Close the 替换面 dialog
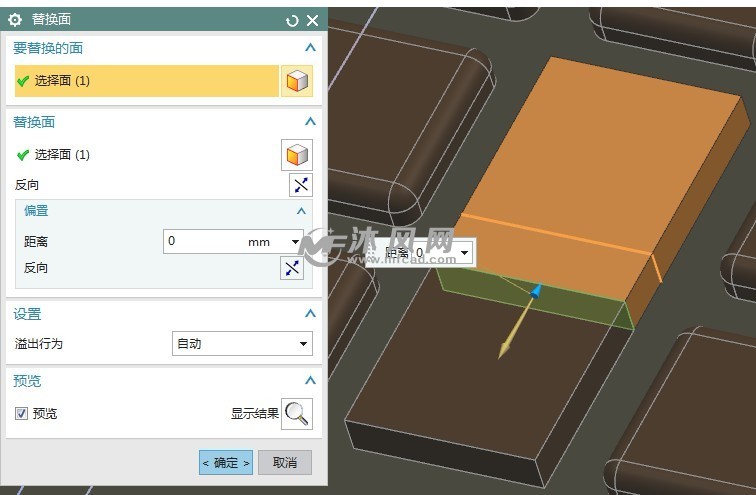The width and height of the screenshot is (756, 495). coord(312,20)
